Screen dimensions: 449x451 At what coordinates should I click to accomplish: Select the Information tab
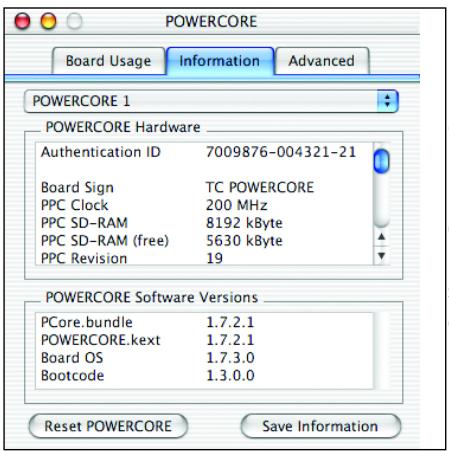(220, 61)
